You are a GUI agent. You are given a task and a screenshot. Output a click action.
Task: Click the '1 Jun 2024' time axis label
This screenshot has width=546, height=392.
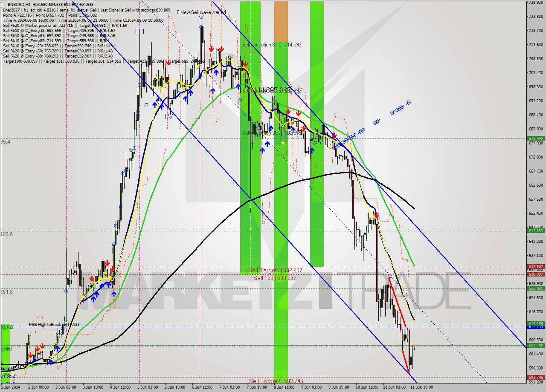point(10,387)
